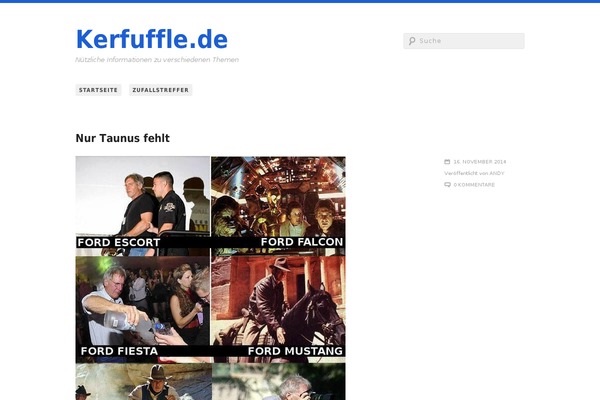Viewport: 600px width, 400px height.
Task: Click the Ford Escort picture
Action: 143,206
